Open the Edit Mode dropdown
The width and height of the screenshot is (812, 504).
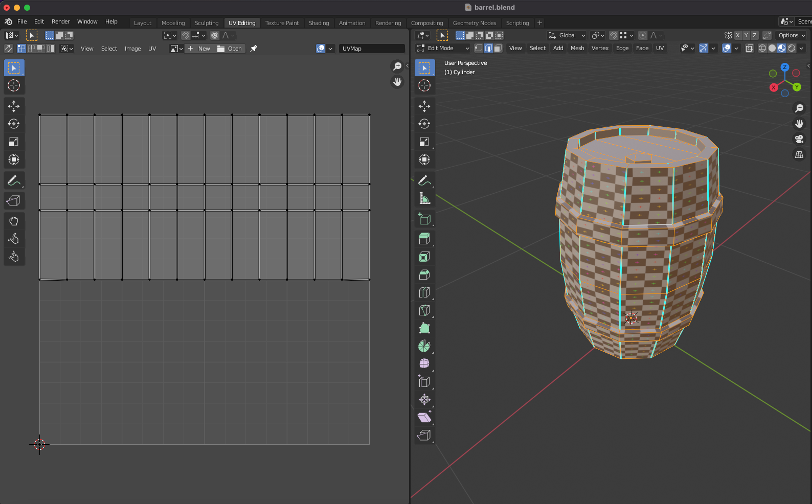443,48
